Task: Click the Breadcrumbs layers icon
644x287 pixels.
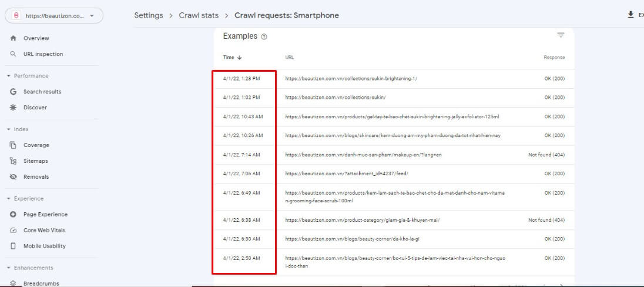Action: (x=13, y=283)
